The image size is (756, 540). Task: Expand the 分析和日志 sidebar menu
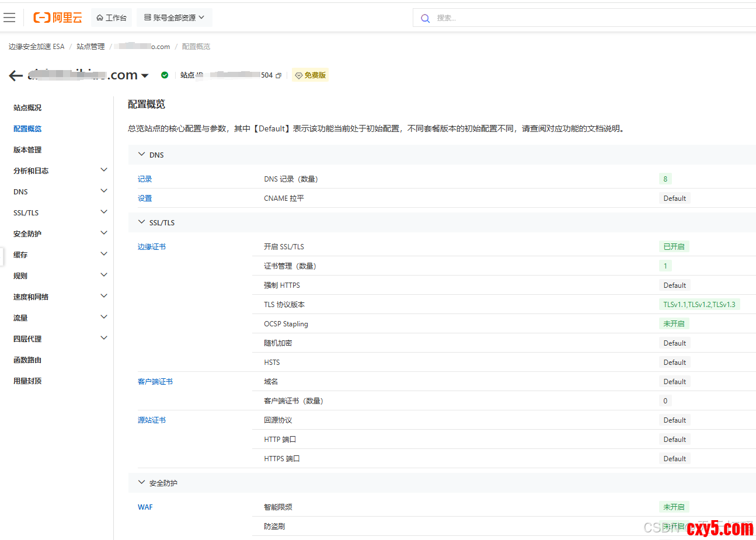58,170
